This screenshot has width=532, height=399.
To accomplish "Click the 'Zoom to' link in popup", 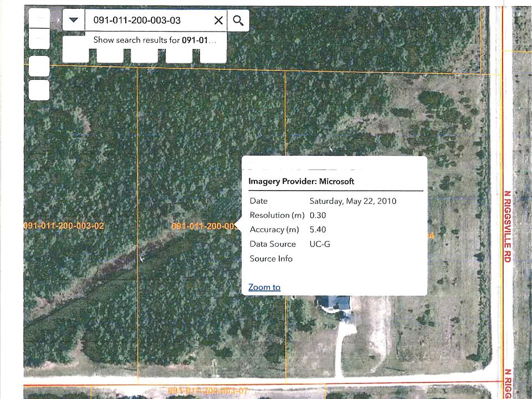I will pyautogui.click(x=264, y=288).
